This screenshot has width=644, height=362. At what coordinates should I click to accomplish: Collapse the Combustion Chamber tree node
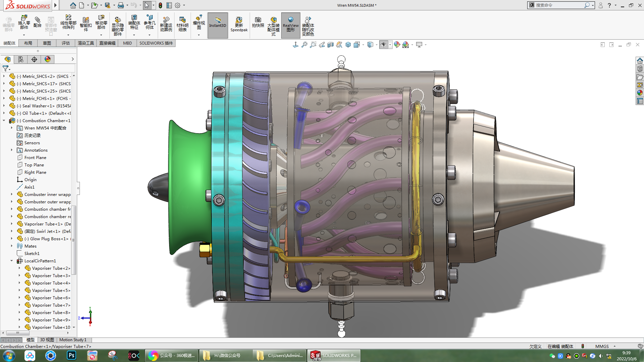pos(4,121)
